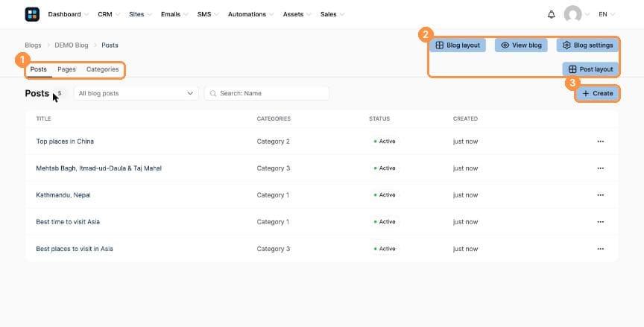This screenshot has height=327, width=644.
Task: Click the CATEGORIES column header
Action: (274, 118)
